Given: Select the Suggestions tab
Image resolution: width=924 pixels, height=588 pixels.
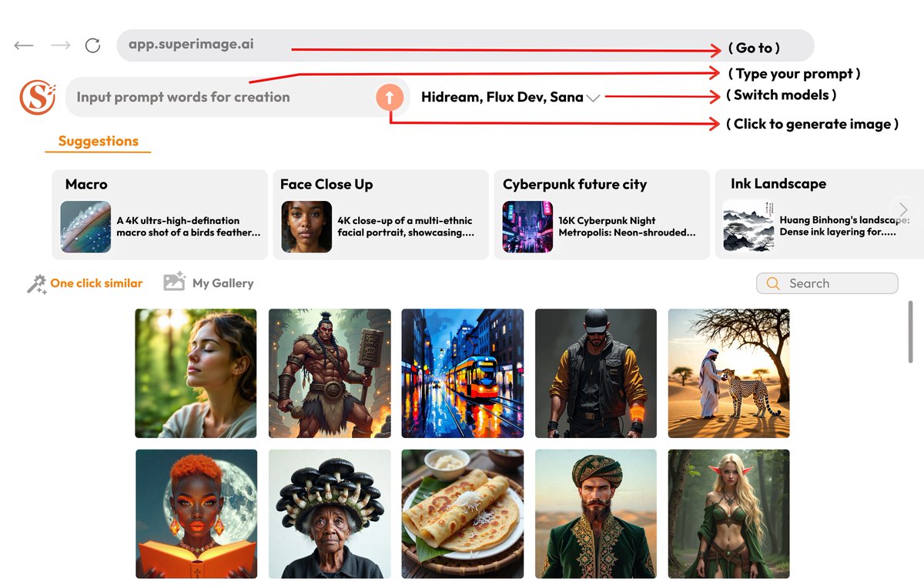Looking at the screenshot, I should click(98, 142).
